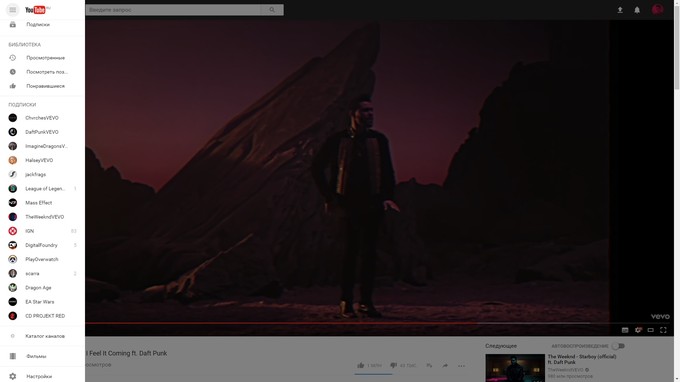680x382 pixels.
Task: Toggle the Автовоспроизведение autoplay switch
Action: click(618, 346)
